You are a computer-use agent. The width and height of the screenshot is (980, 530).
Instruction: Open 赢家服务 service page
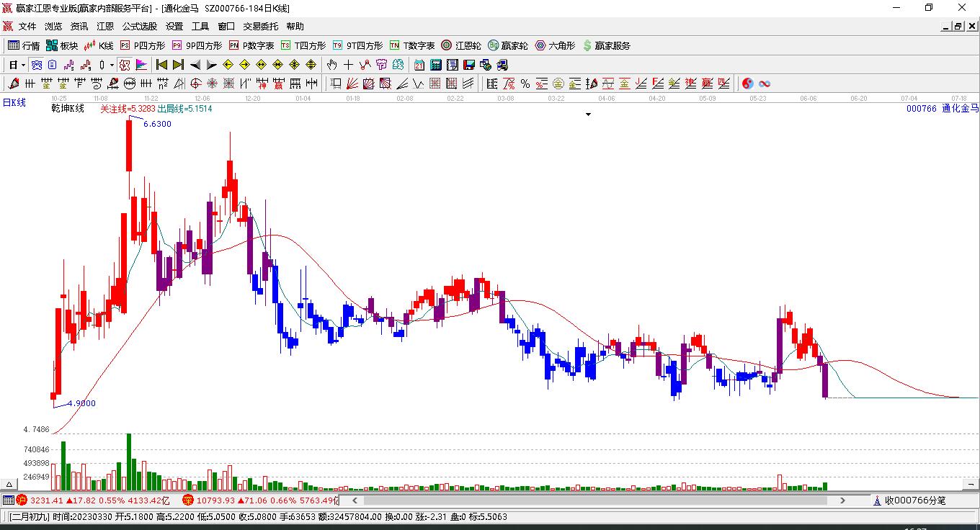tap(606, 45)
